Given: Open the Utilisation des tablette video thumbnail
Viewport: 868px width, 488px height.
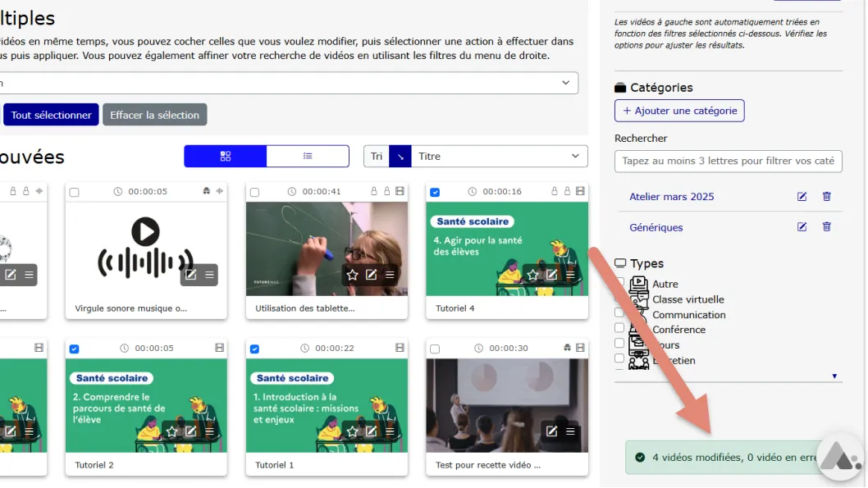Looking at the screenshot, I should pos(327,249).
